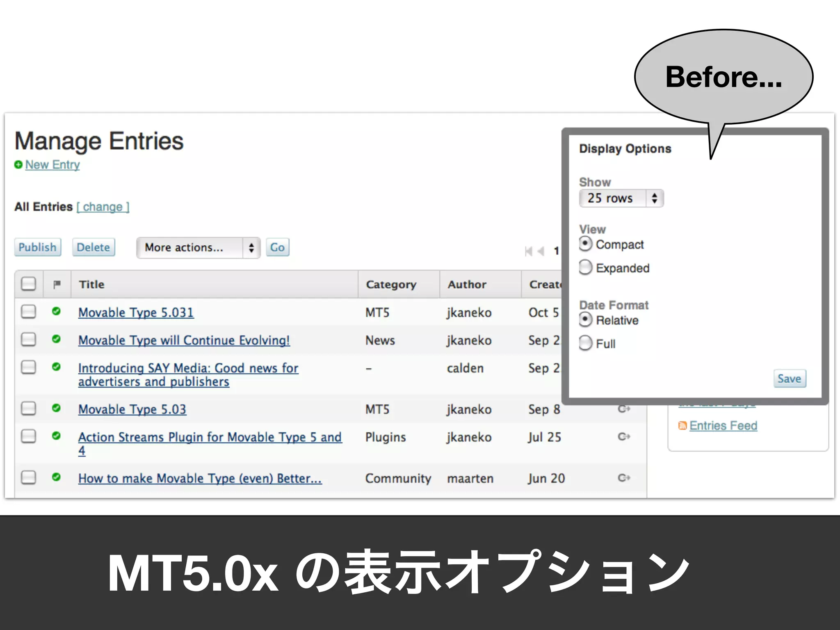Open Movable Type will Continue Evolving entry
This screenshot has height=630, width=840.
click(184, 340)
